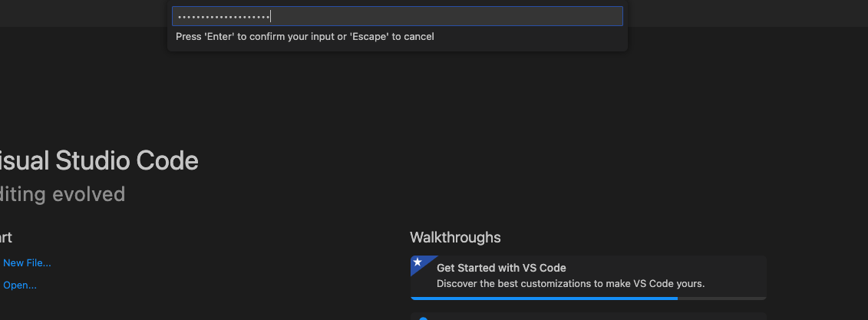Click the Open... link
Viewport: 868px width, 320px height.
click(20, 285)
